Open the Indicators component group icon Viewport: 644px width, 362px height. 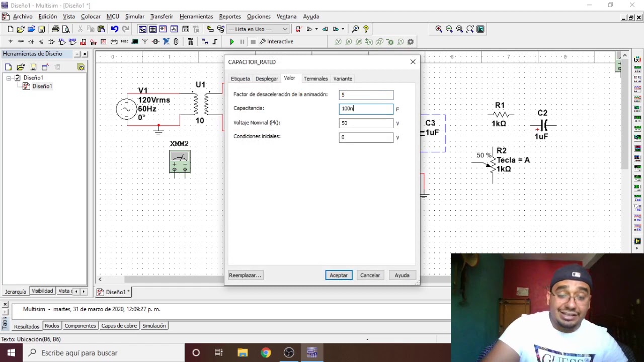click(103, 42)
